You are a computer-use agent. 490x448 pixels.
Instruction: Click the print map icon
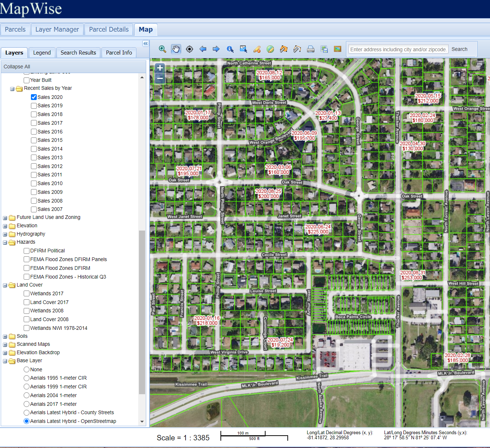tap(311, 49)
